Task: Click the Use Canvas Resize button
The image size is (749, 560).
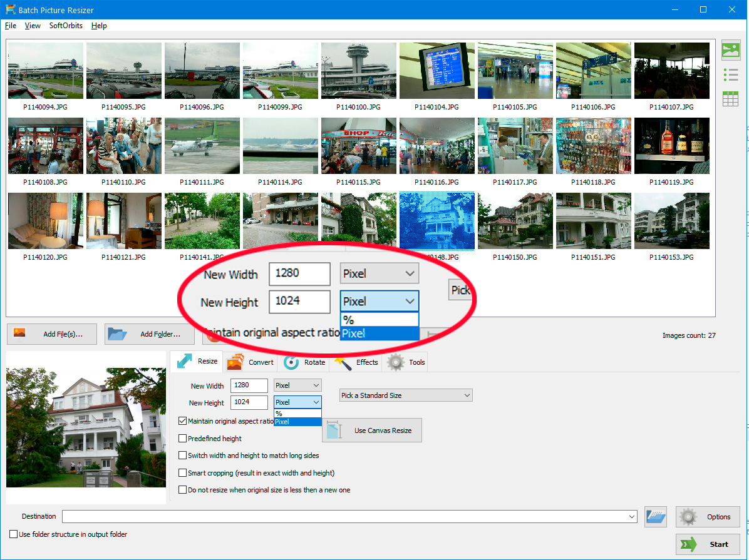Action: (372, 430)
